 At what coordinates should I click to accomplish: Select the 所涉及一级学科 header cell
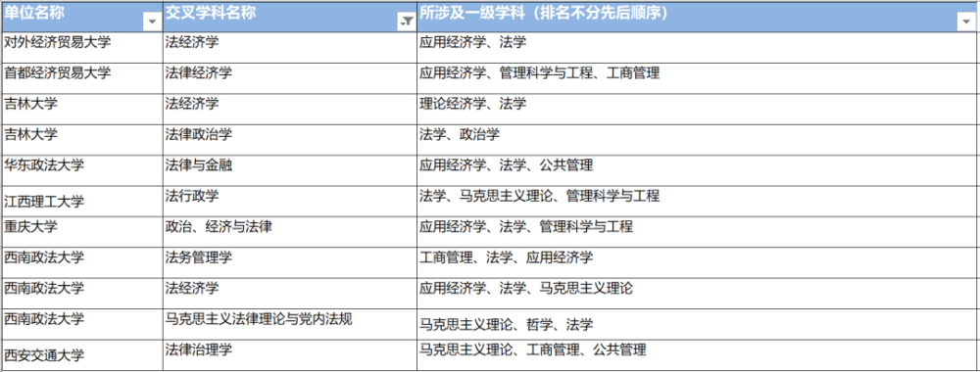click(x=696, y=17)
